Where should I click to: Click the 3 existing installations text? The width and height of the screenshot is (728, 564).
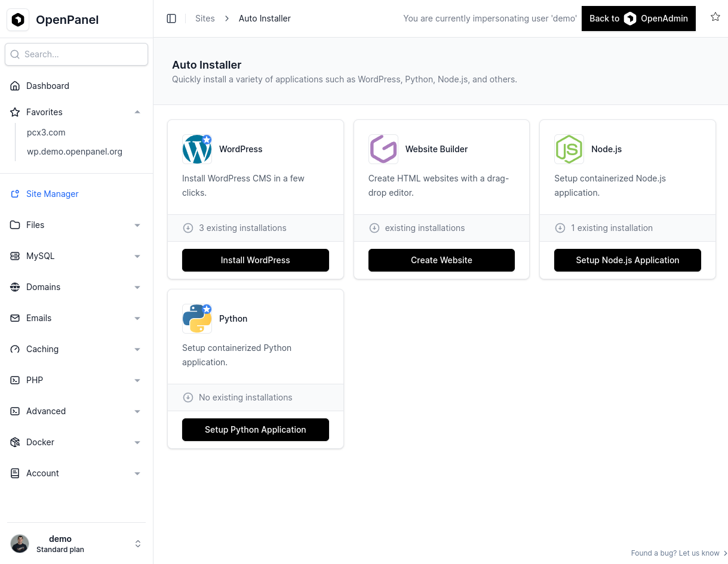pos(242,228)
